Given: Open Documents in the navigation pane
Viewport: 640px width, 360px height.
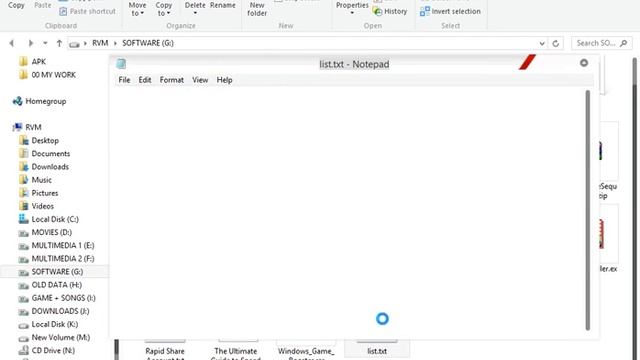Looking at the screenshot, I should pos(51,153).
